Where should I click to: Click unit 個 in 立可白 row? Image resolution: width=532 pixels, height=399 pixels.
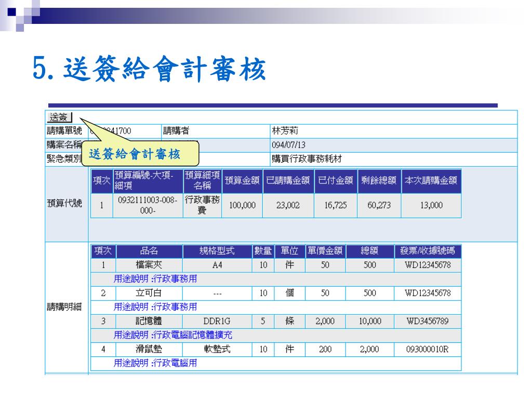coord(289,293)
